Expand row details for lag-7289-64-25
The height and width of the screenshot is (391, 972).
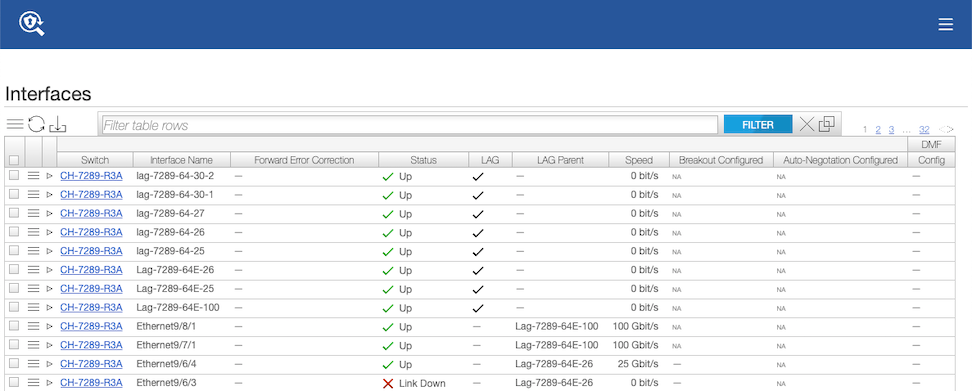pos(50,251)
